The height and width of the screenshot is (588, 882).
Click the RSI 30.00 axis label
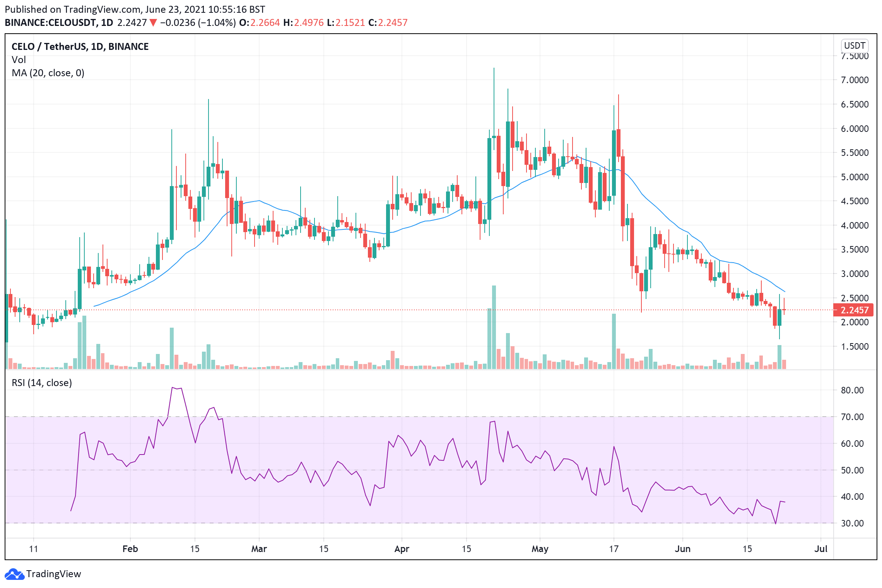[852, 523]
